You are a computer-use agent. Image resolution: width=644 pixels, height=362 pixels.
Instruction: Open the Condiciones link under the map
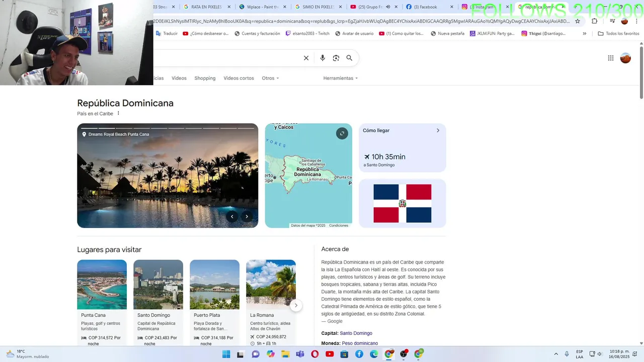click(339, 225)
